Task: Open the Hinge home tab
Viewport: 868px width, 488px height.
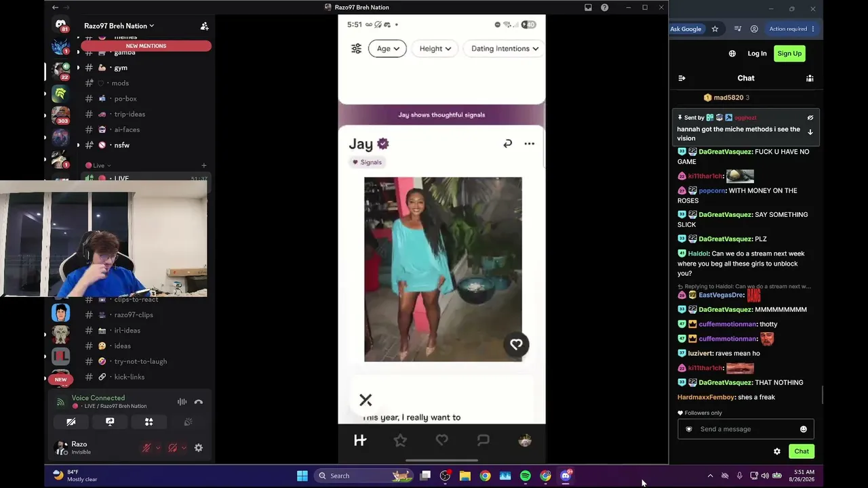Action: click(x=360, y=441)
